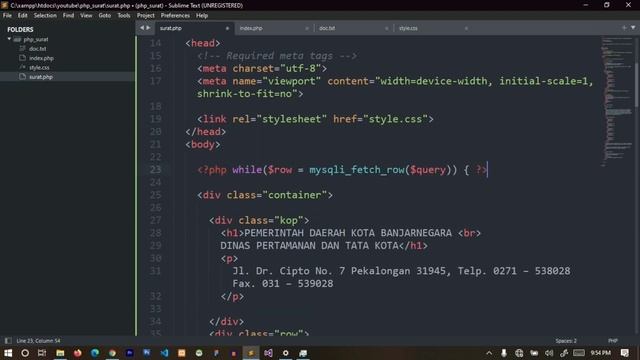The image size is (640, 360).
Task: Close the doc.txt tab
Action: coord(387,28)
